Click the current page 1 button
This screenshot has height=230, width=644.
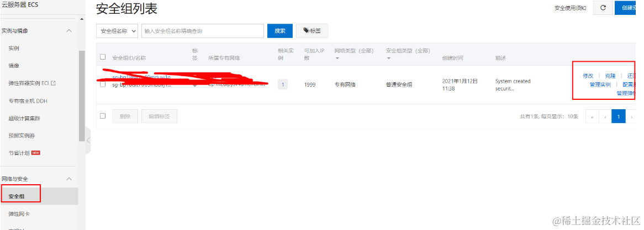click(619, 116)
